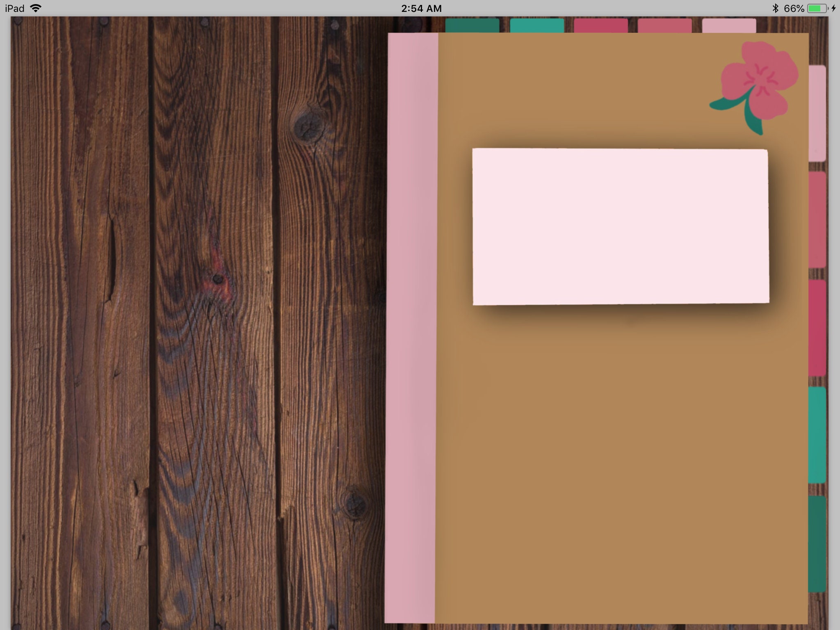This screenshot has height=630, width=840.
Task: Select the dark green side tab on the planner
Action: click(817, 544)
